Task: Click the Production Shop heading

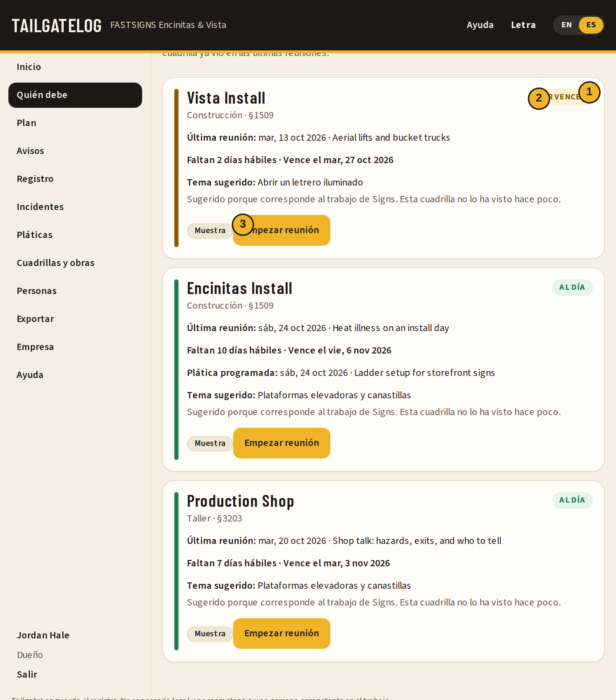Action: 240,501
